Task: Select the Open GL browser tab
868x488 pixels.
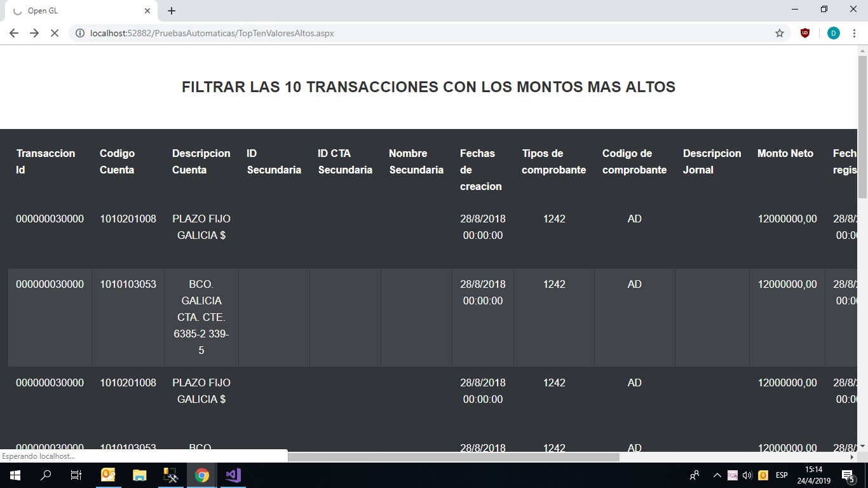Action: pos(81,11)
